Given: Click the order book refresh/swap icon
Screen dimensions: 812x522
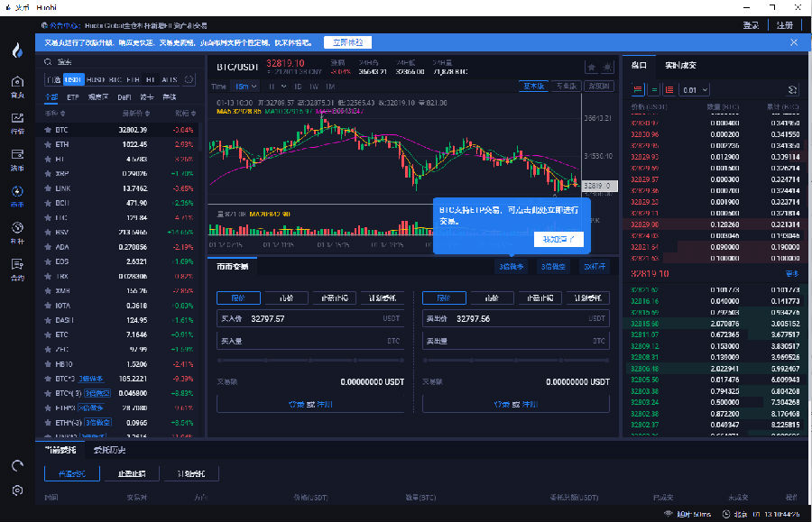Looking at the screenshot, I should pos(792,90).
